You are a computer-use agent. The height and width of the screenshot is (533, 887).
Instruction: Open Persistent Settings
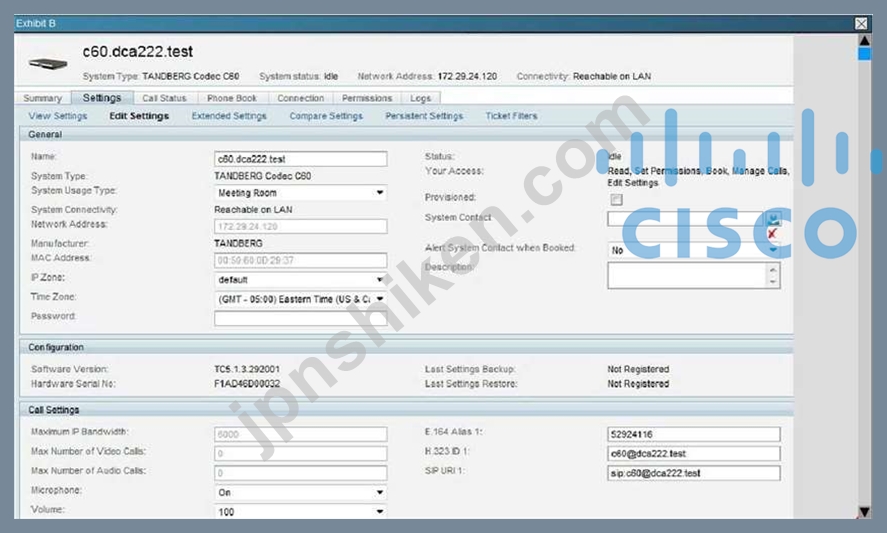coord(424,116)
